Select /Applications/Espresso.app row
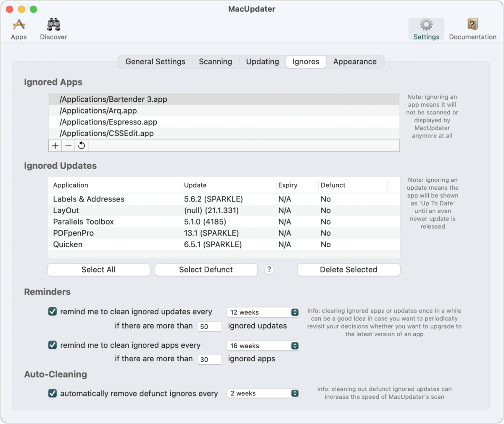 click(224, 122)
